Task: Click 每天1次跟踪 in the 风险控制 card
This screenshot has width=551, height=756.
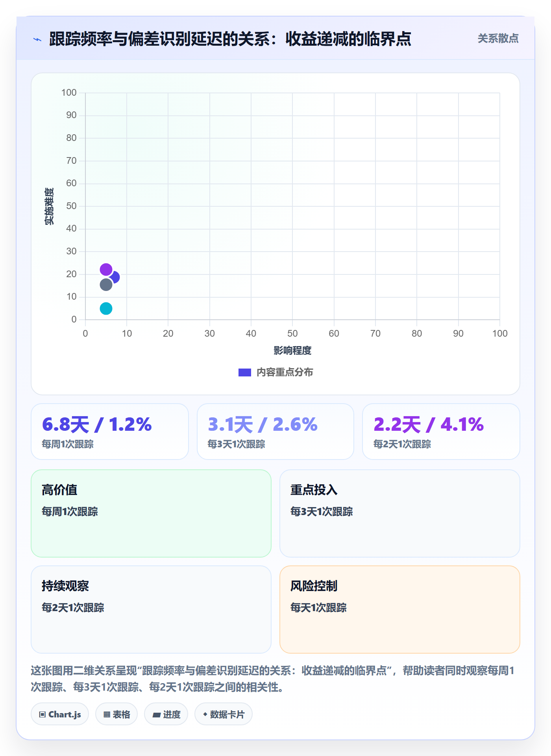Action: click(x=318, y=608)
